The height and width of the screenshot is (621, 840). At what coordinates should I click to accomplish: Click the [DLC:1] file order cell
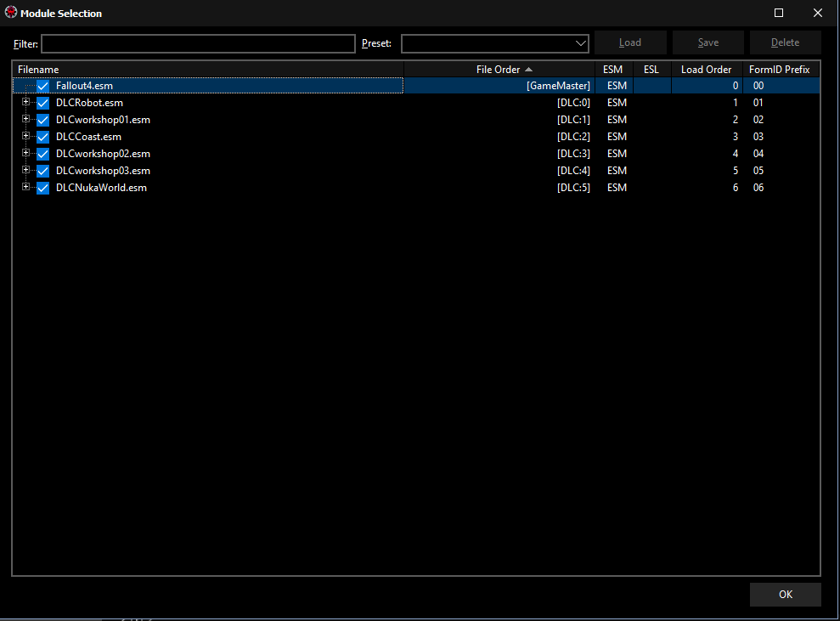coord(573,120)
